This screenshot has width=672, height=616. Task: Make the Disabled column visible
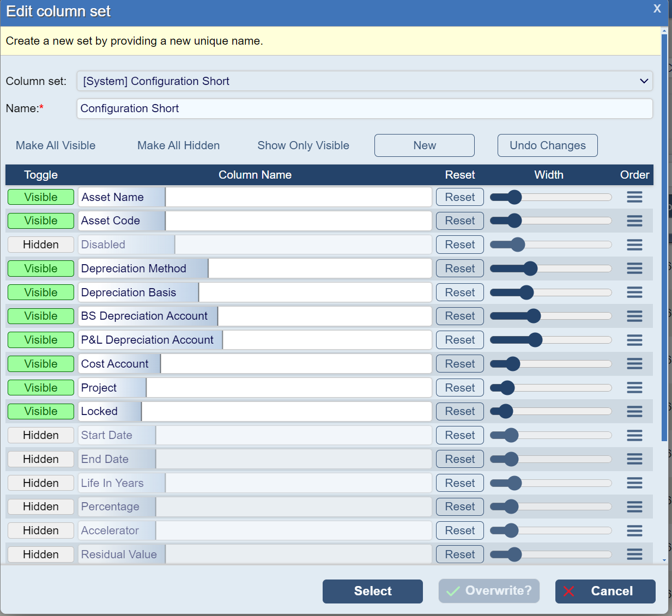click(40, 245)
